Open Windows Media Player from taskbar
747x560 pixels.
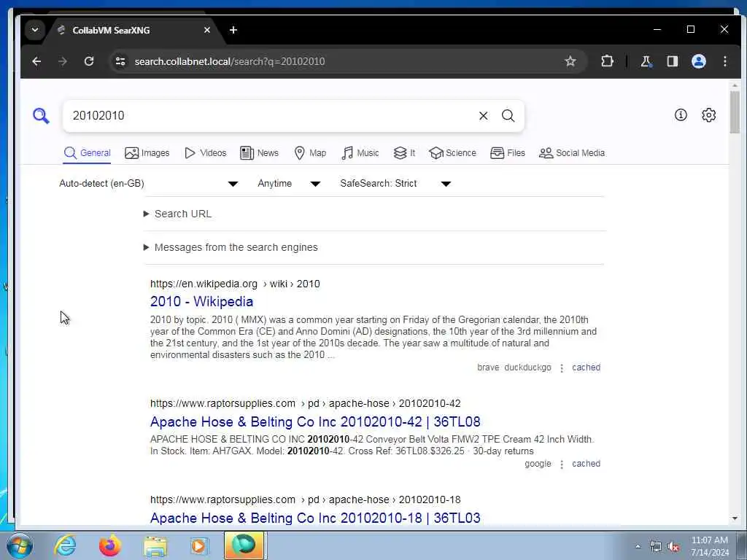[x=199, y=545]
